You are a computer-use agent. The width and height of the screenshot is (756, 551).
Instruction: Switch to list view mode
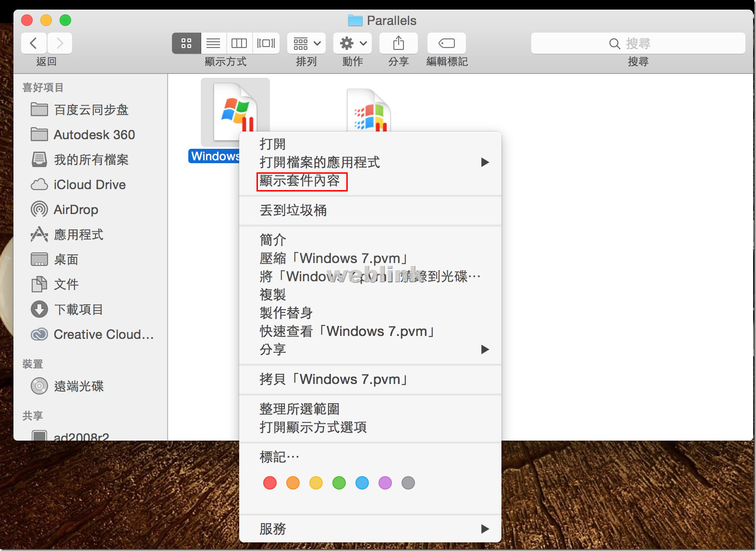[213, 43]
